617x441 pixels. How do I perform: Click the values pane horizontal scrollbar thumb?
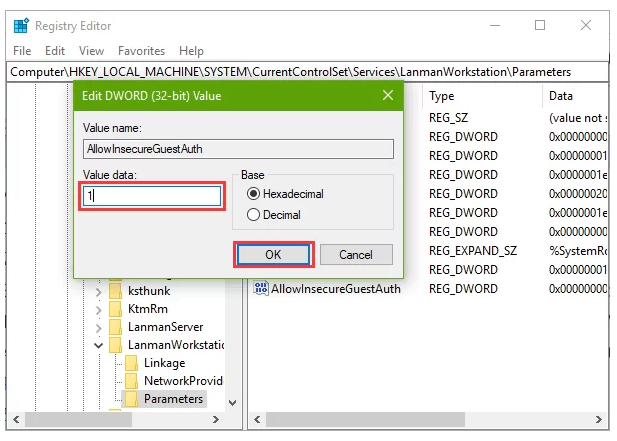coord(365,419)
